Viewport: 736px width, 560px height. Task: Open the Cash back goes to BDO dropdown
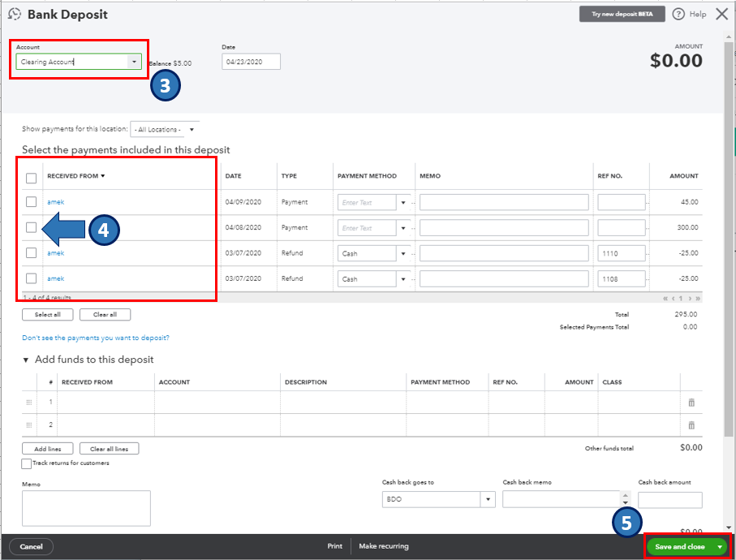(x=488, y=500)
